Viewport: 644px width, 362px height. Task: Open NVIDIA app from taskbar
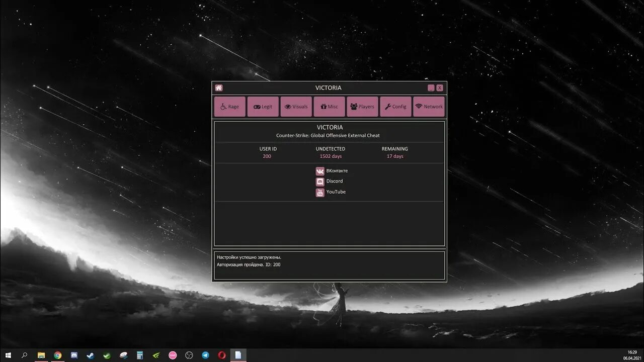[x=156, y=355]
